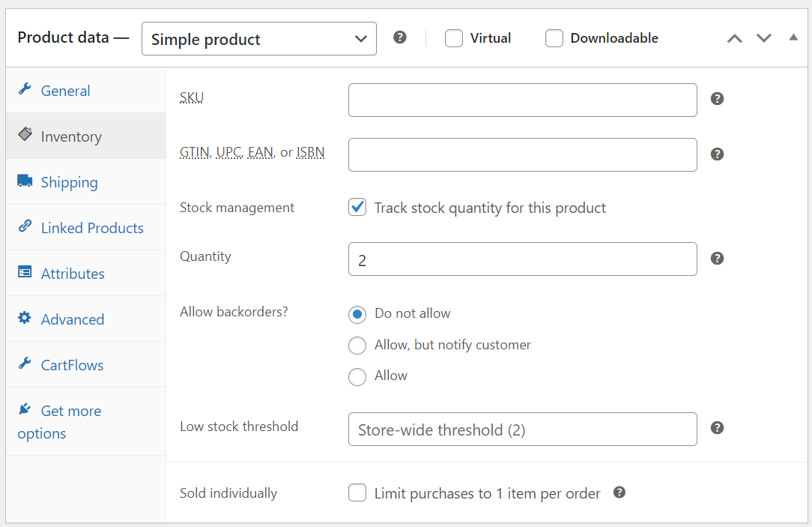Click the Shipping truck icon in the sidebar
812x527 pixels.
pyautogui.click(x=25, y=180)
